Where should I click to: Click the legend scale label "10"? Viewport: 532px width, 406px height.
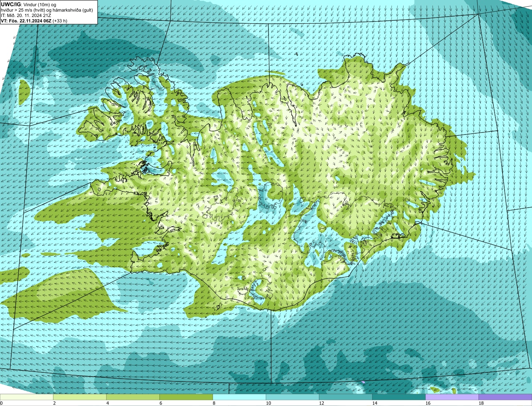(268, 403)
